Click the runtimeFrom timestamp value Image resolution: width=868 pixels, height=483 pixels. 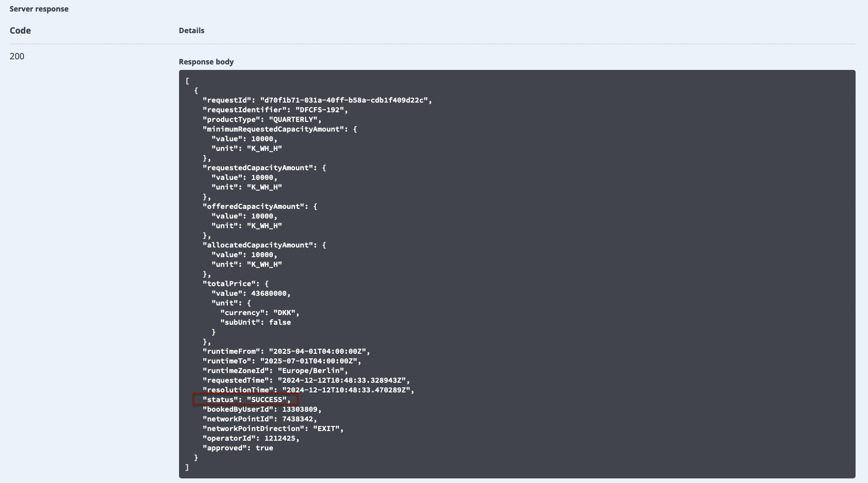318,351
